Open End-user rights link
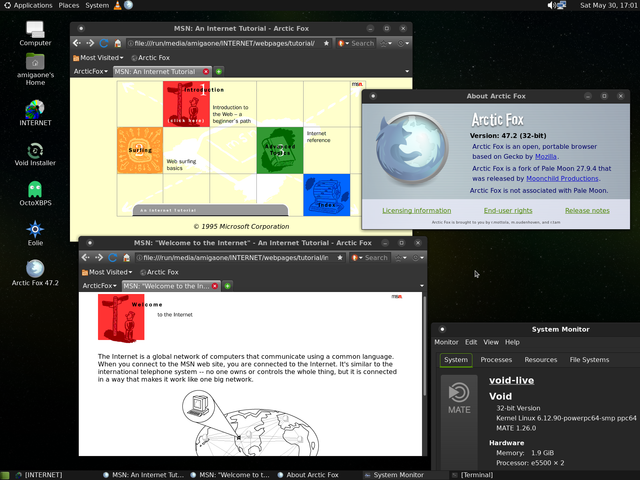Image resolution: width=640 pixels, height=480 pixels. point(508,211)
